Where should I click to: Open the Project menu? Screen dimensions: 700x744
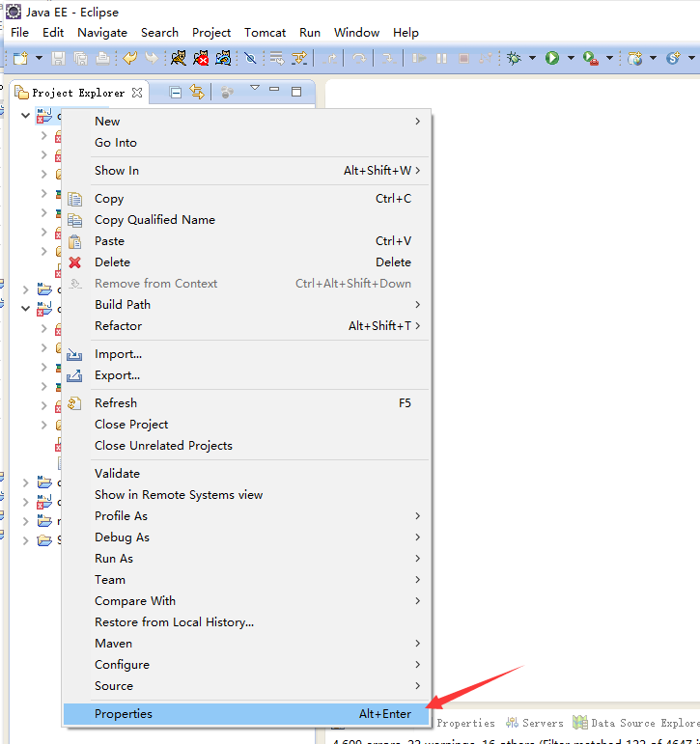tap(211, 33)
